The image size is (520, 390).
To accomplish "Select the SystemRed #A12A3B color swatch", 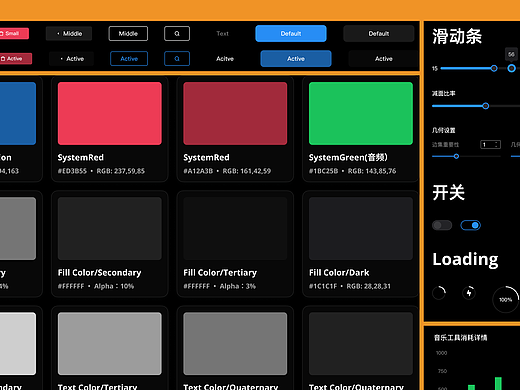I will [x=235, y=113].
